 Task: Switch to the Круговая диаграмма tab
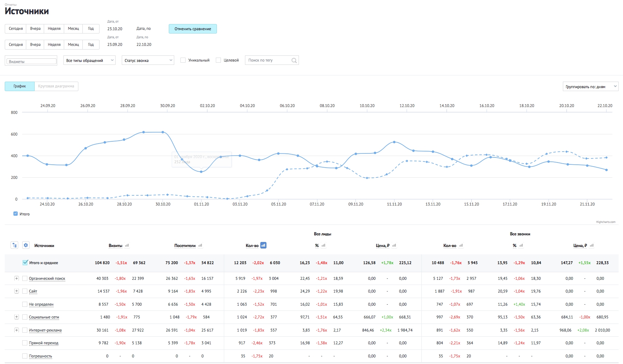[56, 86]
